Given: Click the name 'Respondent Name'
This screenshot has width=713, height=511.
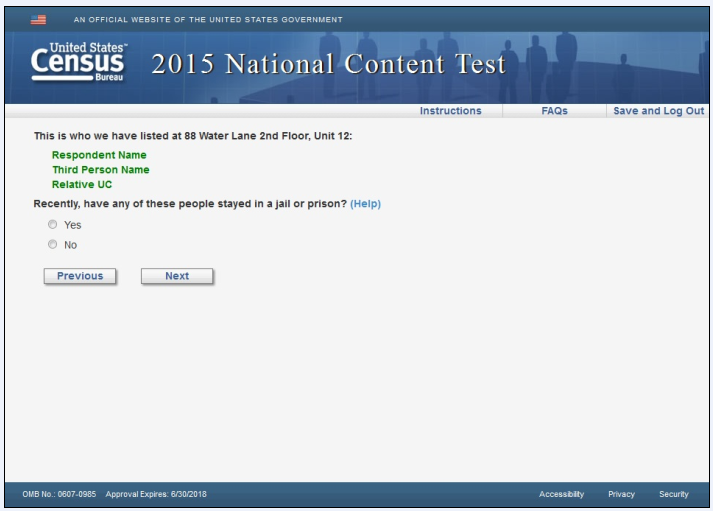Looking at the screenshot, I should [x=99, y=155].
